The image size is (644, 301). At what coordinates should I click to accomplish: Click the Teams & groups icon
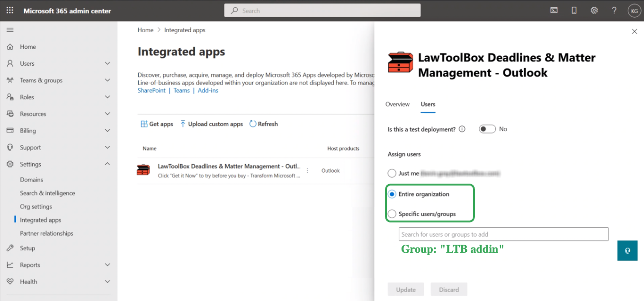[10, 80]
